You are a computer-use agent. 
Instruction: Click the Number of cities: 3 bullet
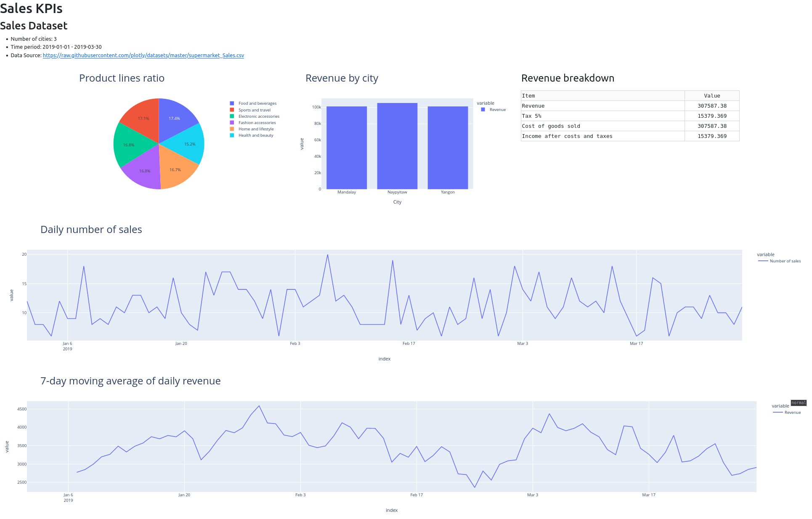click(34, 39)
